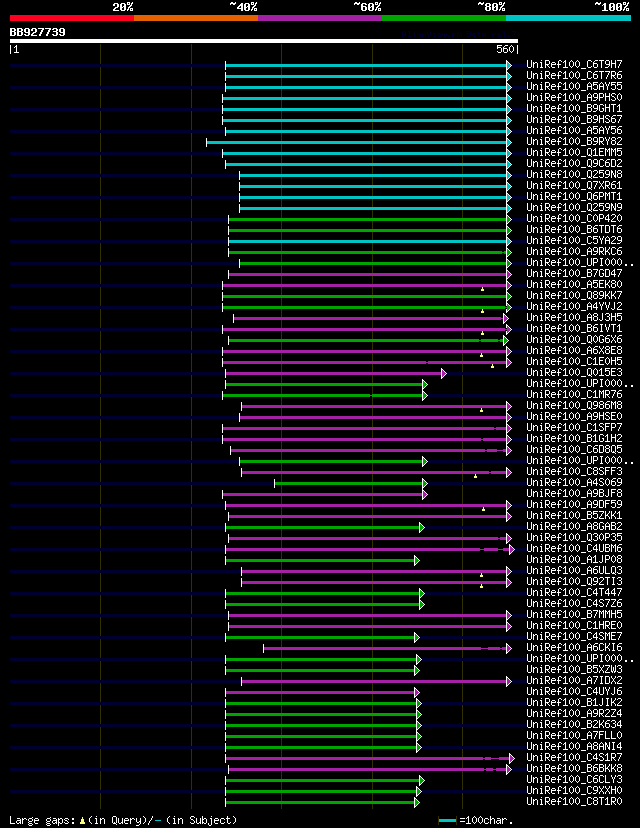The height and width of the screenshot is (828, 640).
Task: Select the green ~80% identity legend segment
Action: (x=444, y=18)
